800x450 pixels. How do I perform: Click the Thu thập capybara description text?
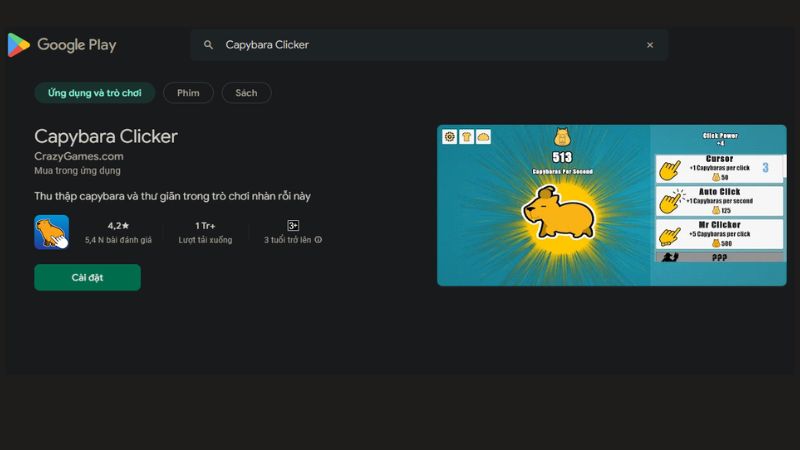(172, 196)
